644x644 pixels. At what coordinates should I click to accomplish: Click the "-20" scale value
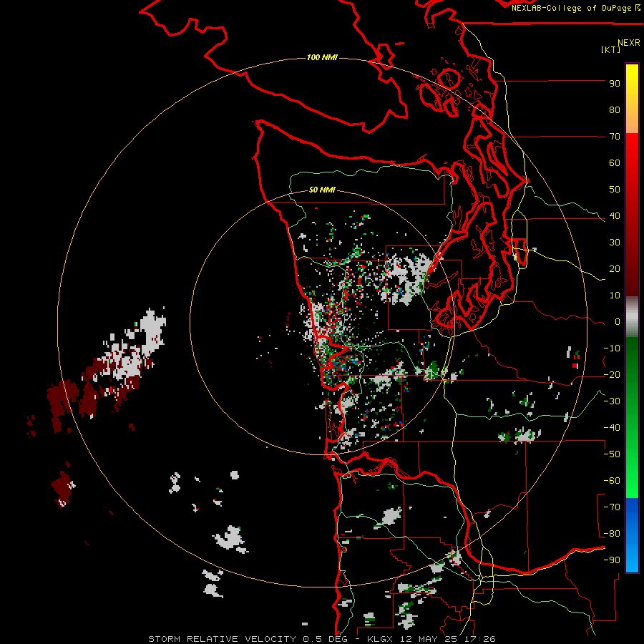(612, 375)
